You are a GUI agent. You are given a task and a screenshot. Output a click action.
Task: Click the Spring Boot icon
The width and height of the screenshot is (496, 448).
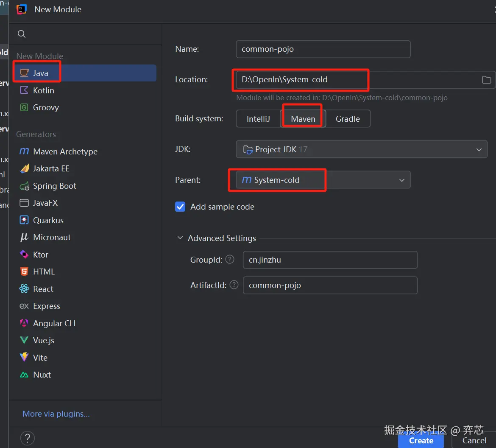[x=24, y=186]
